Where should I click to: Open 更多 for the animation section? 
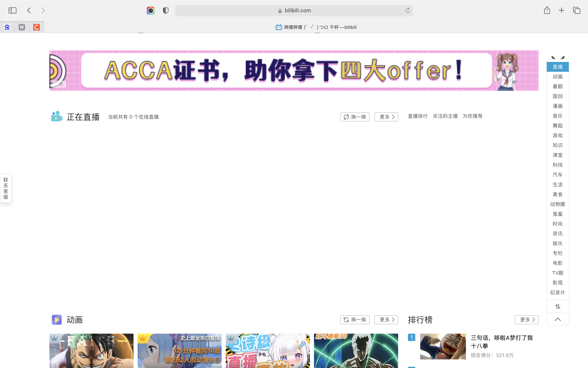(386, 320)
